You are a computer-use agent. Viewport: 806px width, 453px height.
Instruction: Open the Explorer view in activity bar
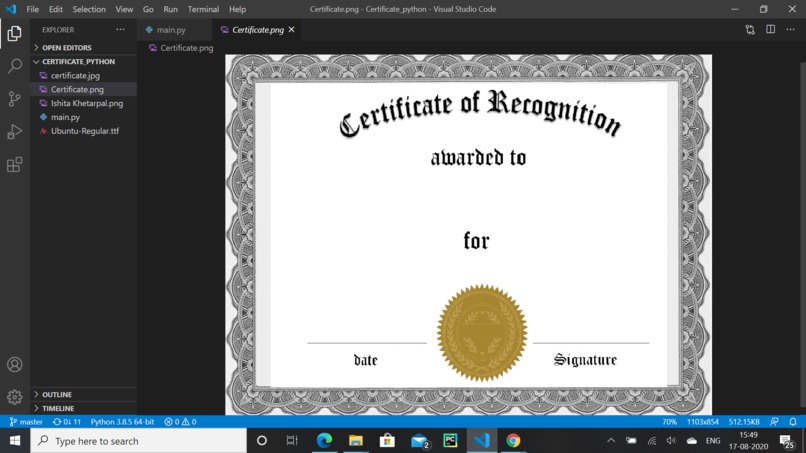click(x=14, y=33)
